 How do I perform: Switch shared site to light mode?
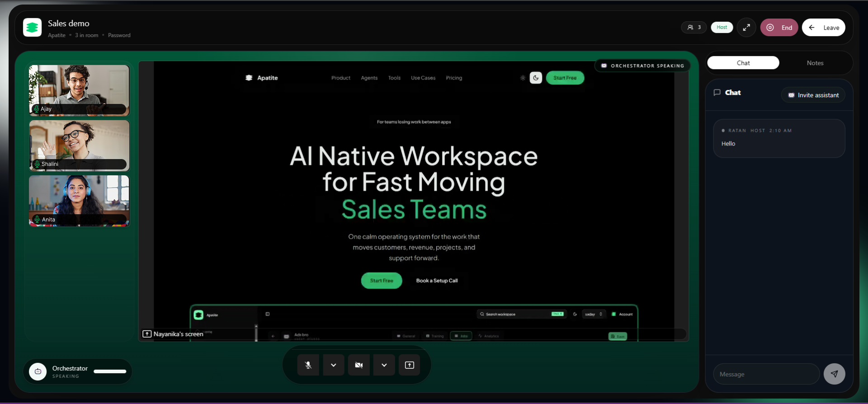[523, 78]
